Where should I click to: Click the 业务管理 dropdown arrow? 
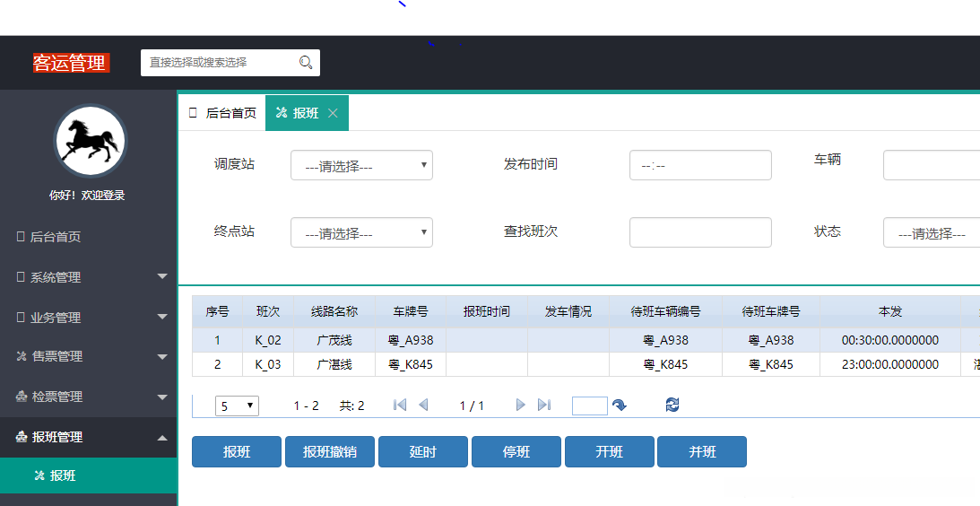click(162, 317)
